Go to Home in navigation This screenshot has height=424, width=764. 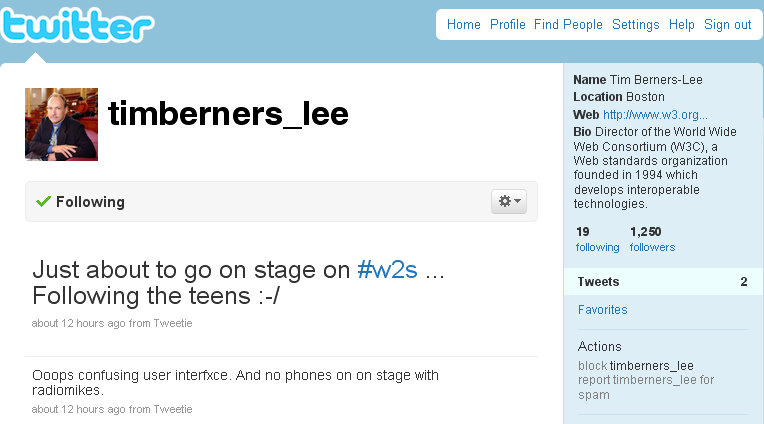point(463,24)
